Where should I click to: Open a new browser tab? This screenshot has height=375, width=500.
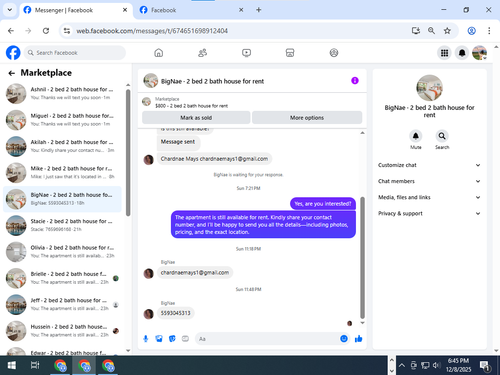pos(258,10)
